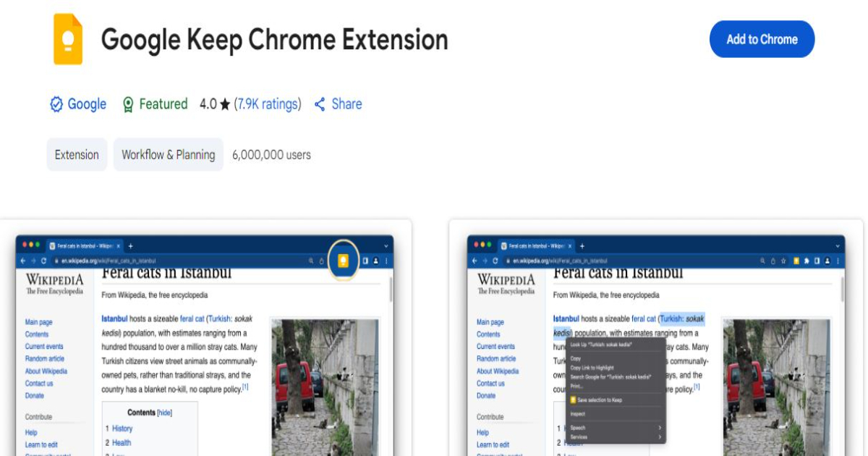The image size is (868, 456).
Task: Click 'Inspect' in the pictured context menu
Action: [577, 414]
